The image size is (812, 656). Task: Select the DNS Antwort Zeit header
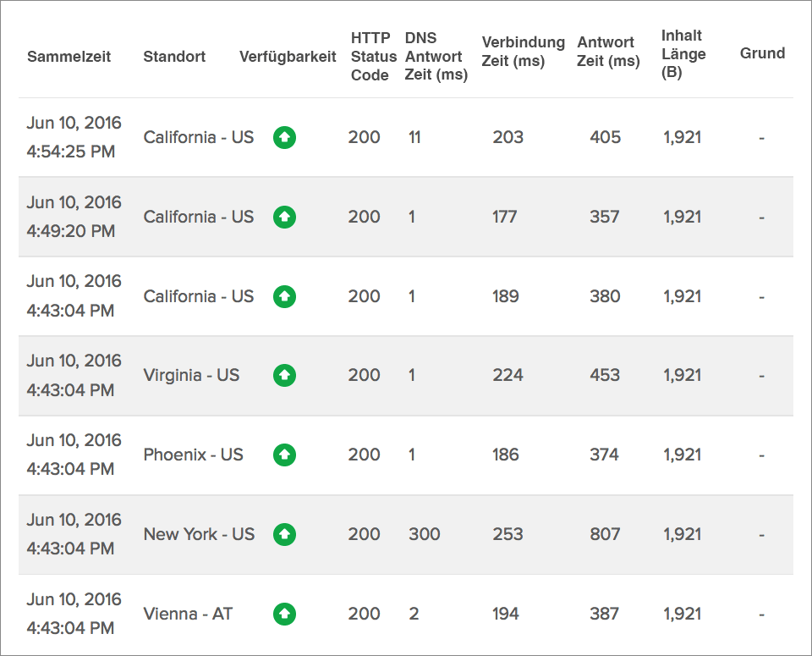tap(436, 57)
